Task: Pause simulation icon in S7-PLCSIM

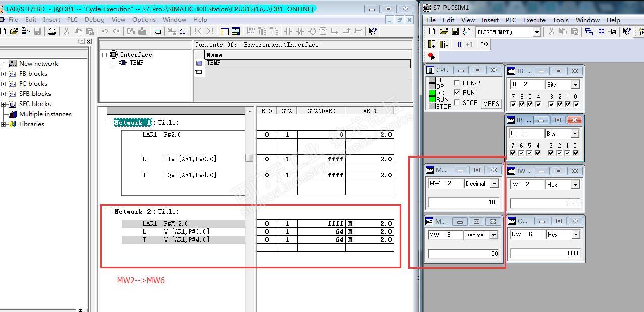Action: point(459,44)
